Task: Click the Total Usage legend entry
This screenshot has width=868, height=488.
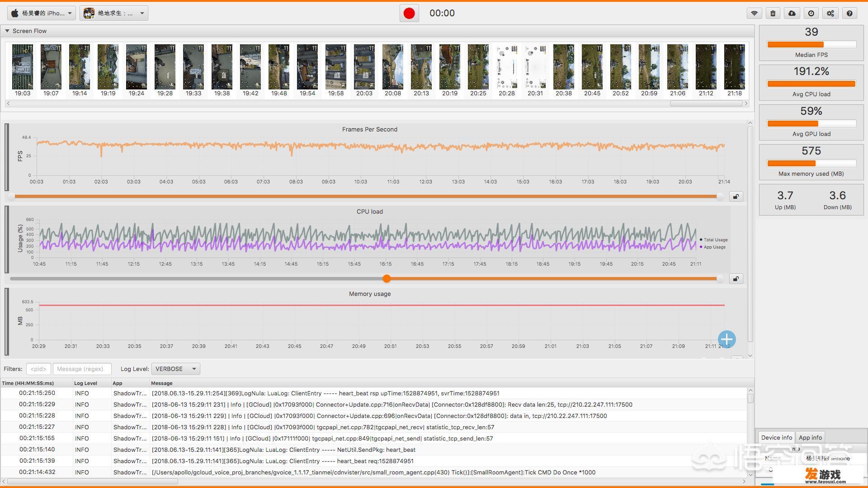Action: point(714,240)
